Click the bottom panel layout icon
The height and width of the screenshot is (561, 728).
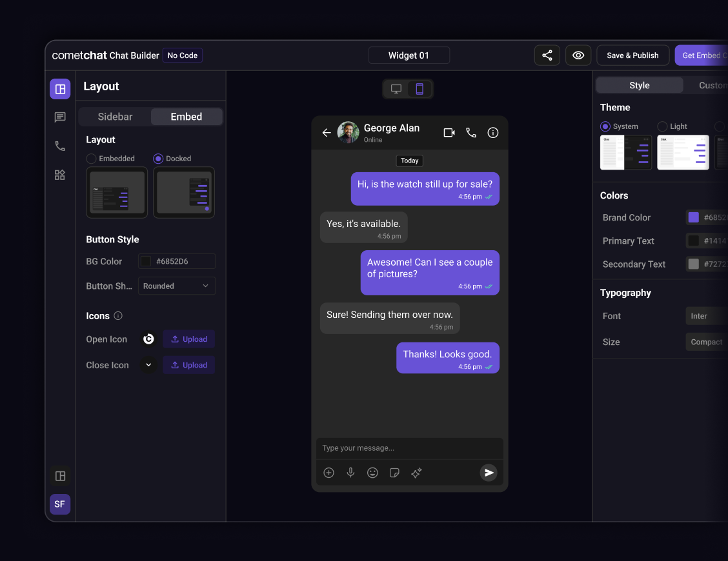click(x=60, y=476)
